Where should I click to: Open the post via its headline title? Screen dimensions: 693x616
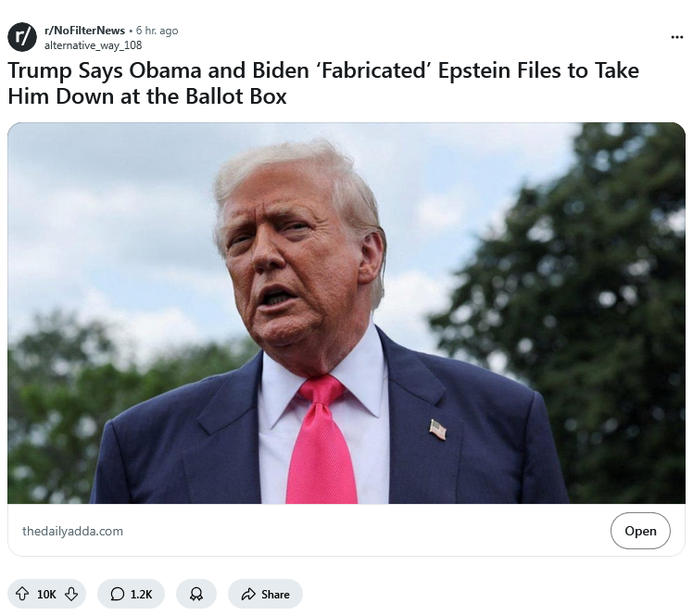[x=323, y=83]
